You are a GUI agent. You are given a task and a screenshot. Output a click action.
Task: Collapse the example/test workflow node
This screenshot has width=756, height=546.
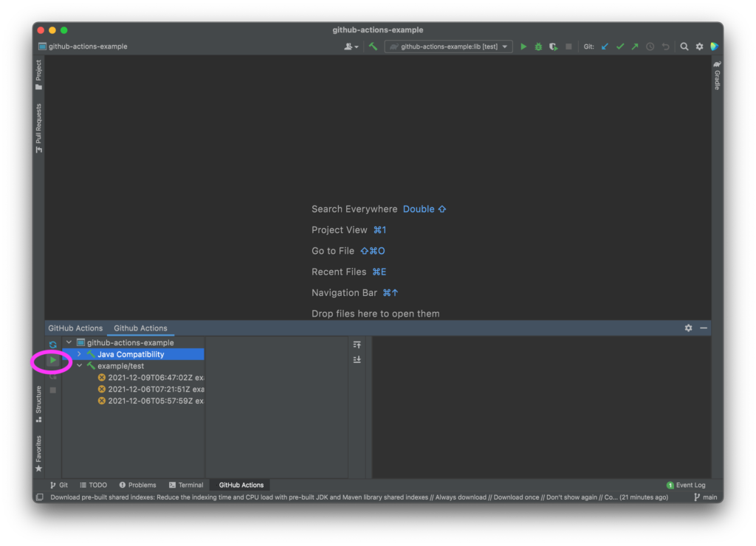pos(80,366)
